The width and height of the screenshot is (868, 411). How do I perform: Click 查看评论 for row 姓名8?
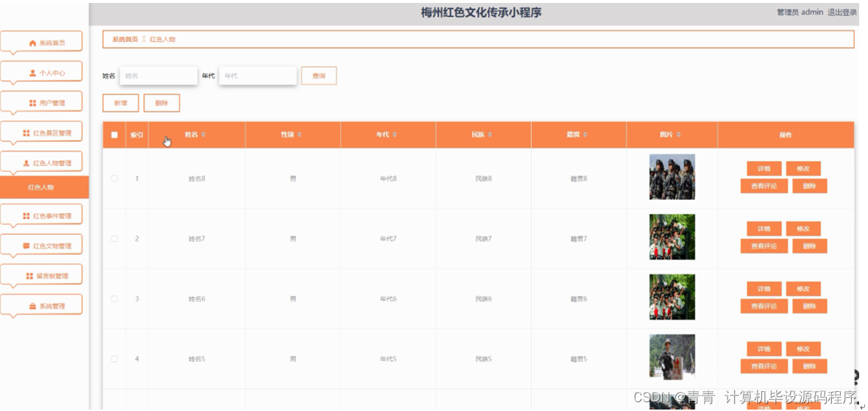(x=764, y=186)
